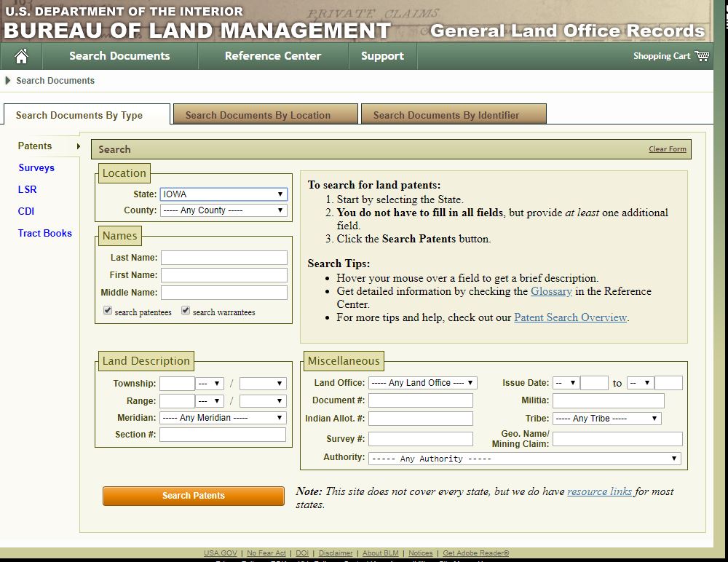This screenshot has width=728, height=562.
Task: Open the Shopping Cart icon
Action: click(702, 56)
